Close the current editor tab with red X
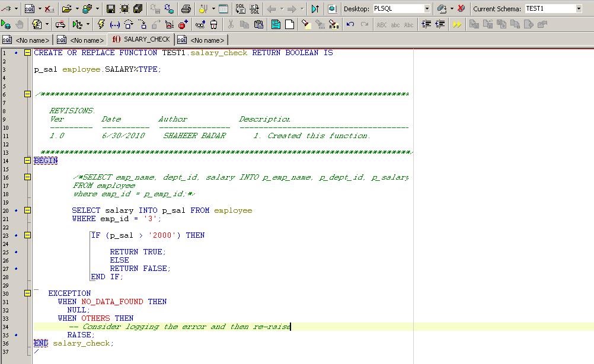The image size is (594, 364). (49, 8)
